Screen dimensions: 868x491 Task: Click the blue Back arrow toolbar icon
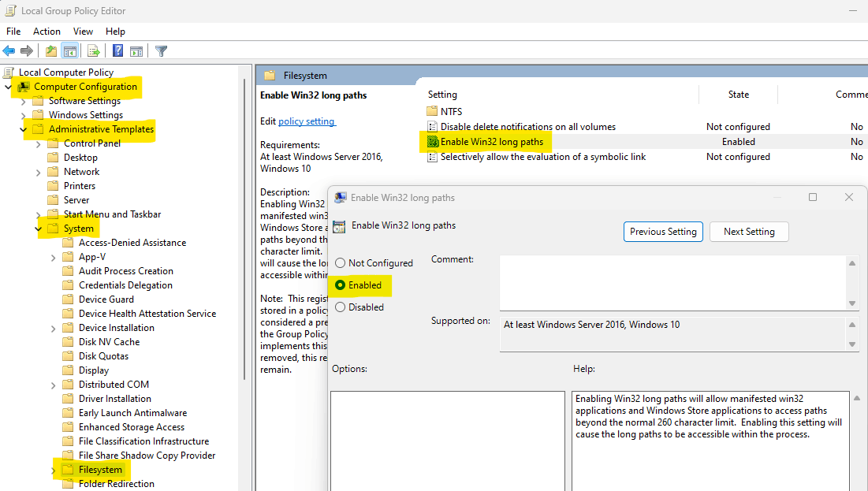[x=9, y=51]
